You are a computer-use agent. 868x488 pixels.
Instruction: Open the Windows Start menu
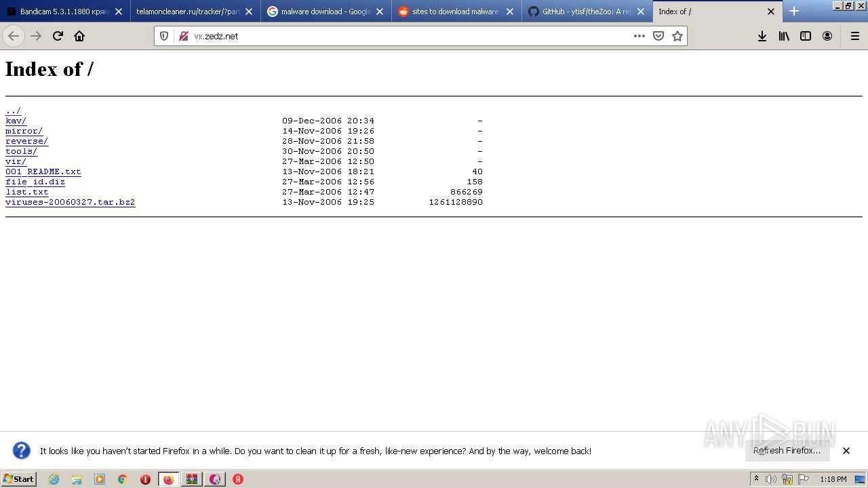point(19,479)
